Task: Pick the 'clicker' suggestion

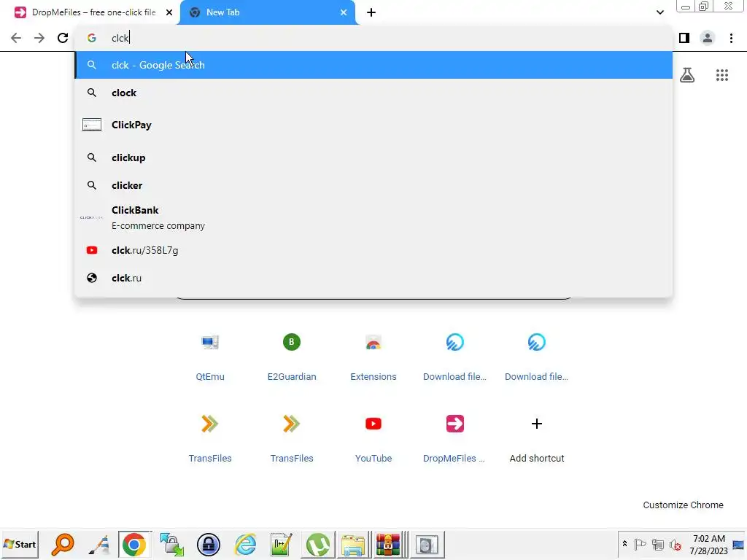Action: click(x=373, y=185)
